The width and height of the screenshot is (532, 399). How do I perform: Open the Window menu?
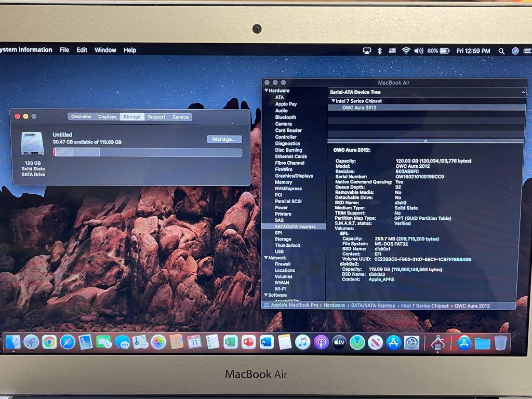[105, 50]
